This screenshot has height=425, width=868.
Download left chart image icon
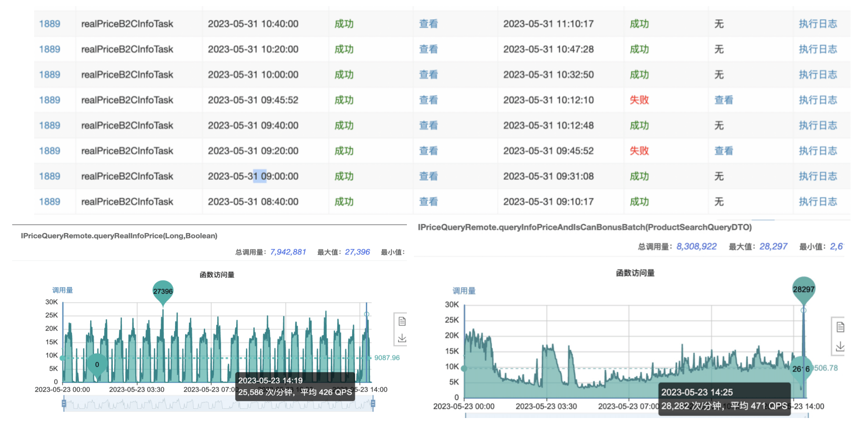point(402,338)
